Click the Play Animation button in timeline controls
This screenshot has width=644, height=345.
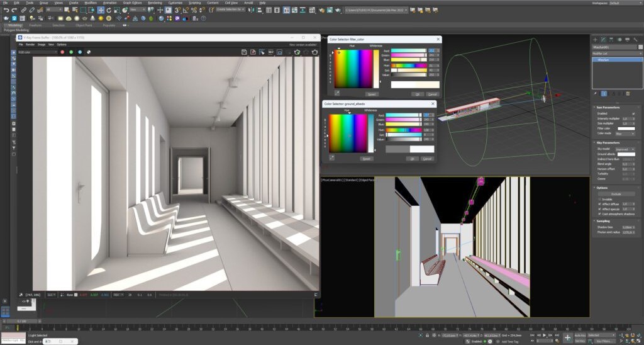(x=544, y=335)
